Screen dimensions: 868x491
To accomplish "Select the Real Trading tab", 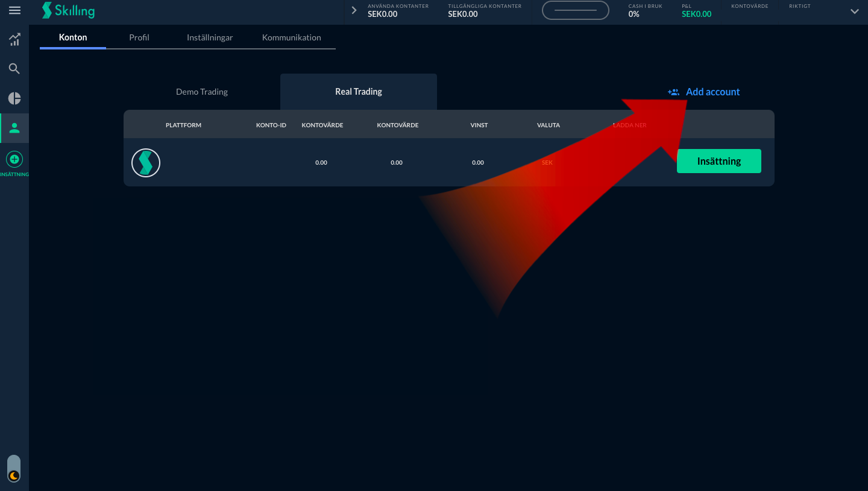I will 359,92.
